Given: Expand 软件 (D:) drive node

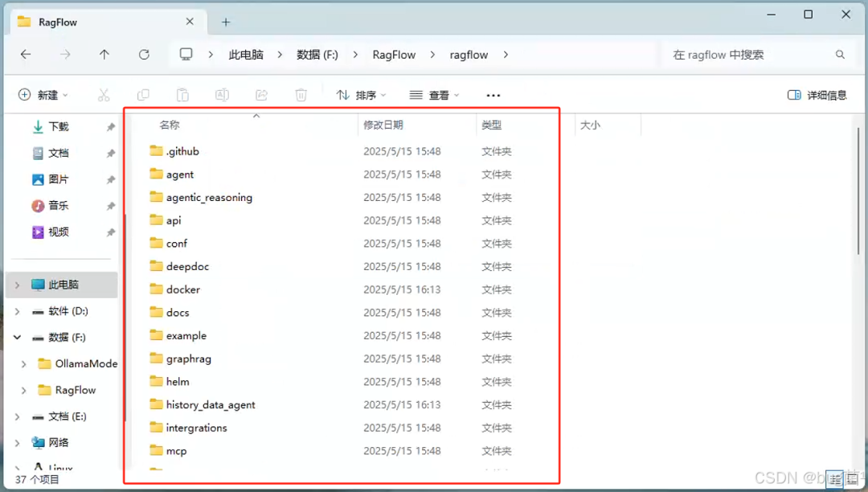Looking at the screenshot, I should pyautogui.click(x=17, y=312).
